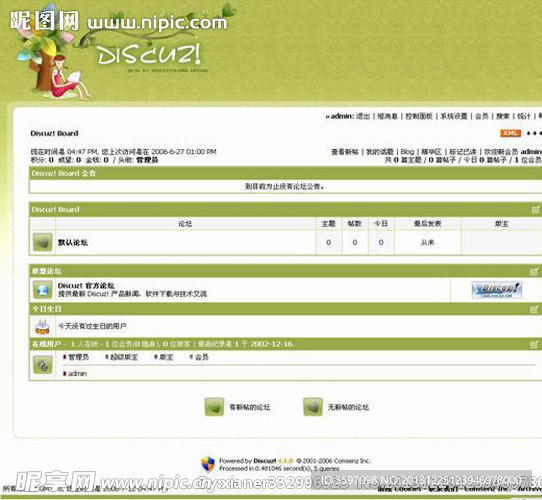This screenshot has height=500, width=542.
Task: Collapse the Discuz! Board forum section
Action: point(535,210)
